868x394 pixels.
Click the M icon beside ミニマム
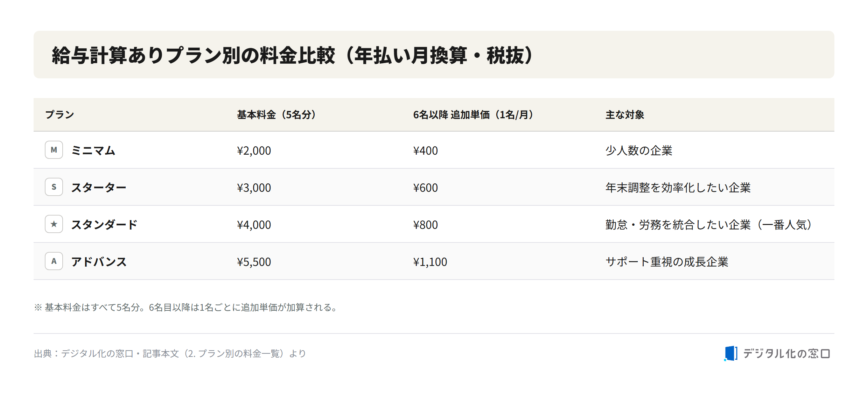[x=54, y=150]
